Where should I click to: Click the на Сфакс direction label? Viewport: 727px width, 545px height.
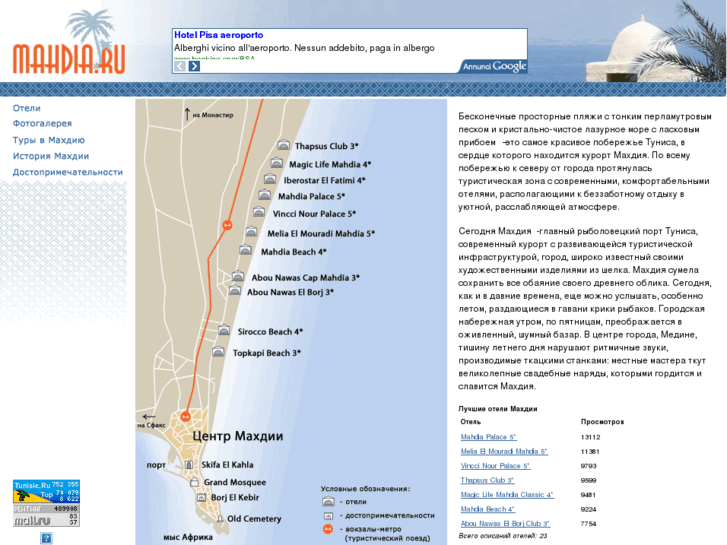[x=151, y=425]
